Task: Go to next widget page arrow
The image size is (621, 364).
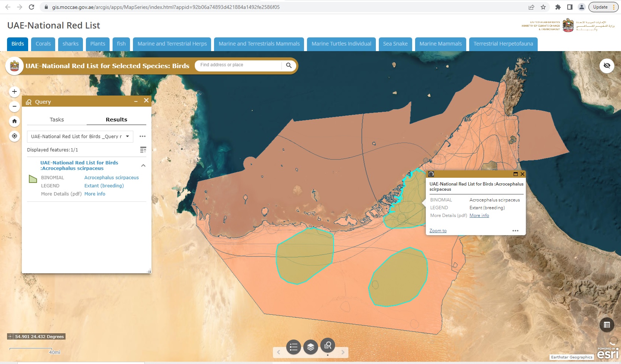Action: coord(343,352)
